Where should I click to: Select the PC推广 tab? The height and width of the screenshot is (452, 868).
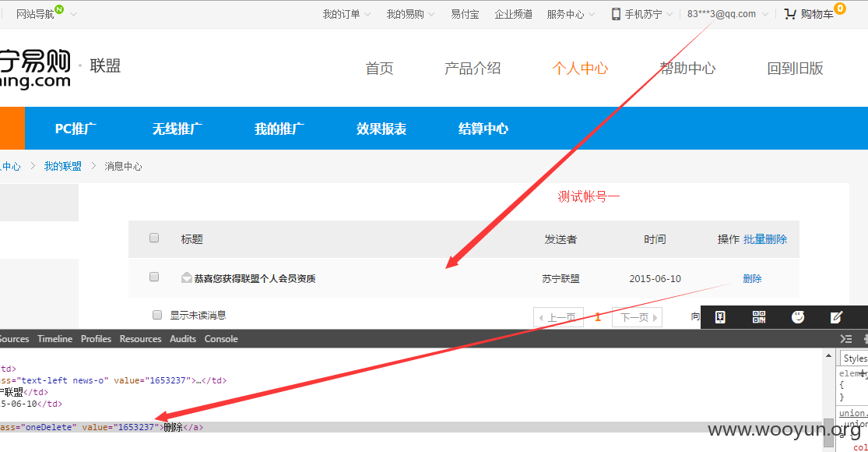click(x=76, y=129)
